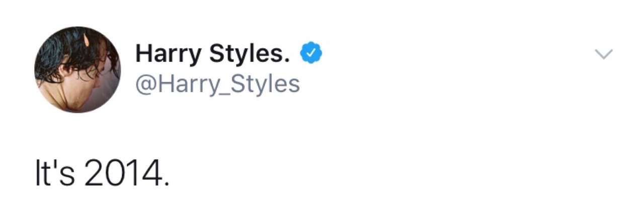Expand the down arrow beside the tweet
644x213 pixels.
603,54
